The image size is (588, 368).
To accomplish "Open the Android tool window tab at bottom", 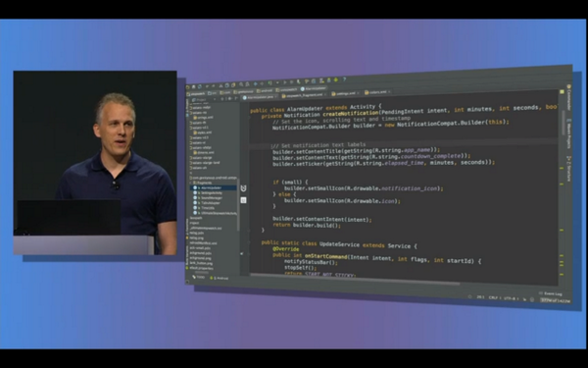I will (x=220, y=278).
